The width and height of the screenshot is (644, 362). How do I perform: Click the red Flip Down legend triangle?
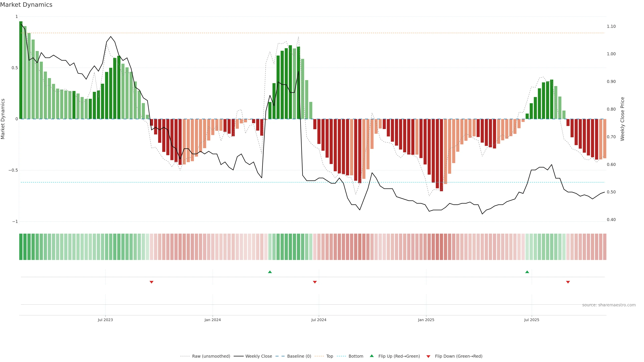pyautogui.click(x=428, y=356)
